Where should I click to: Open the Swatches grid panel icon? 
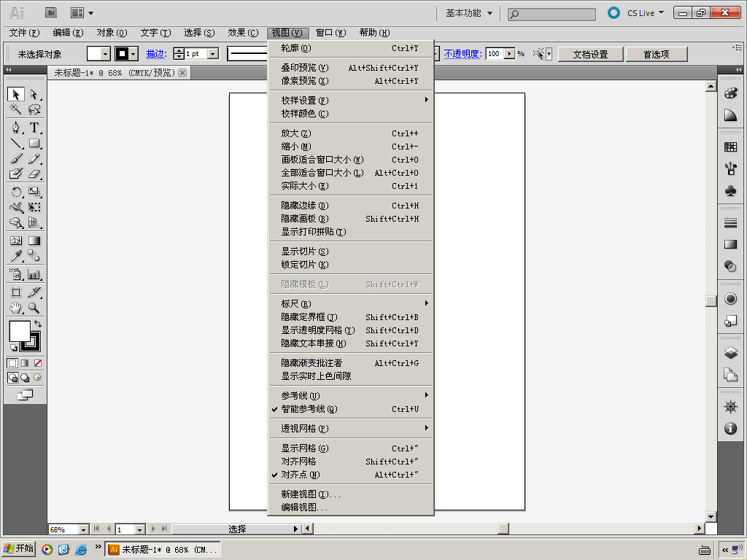tap(730, 147)
